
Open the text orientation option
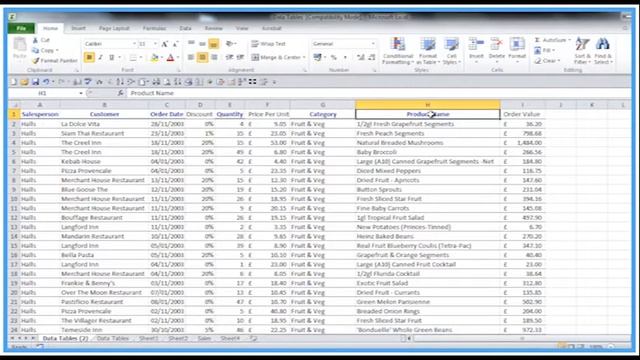[x=231, y=44]
